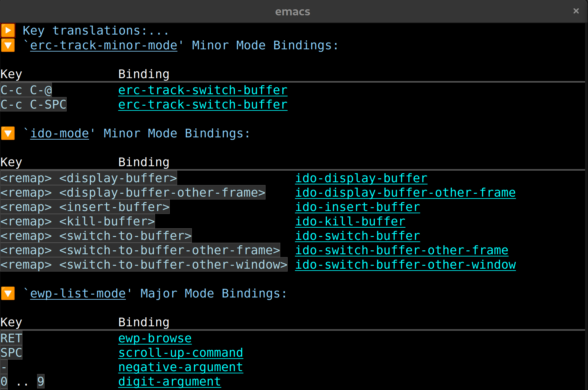Collapse the erc-track-minor-mode bindings section
Image resolution: width=588 pixels, height=390 pixels.
tap(8, 45)
